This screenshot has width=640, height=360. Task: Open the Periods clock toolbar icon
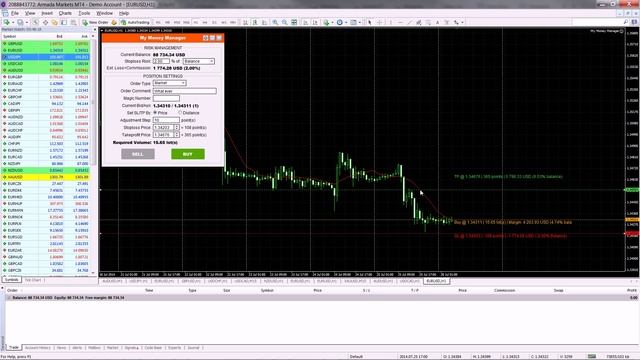pos(340,22)
